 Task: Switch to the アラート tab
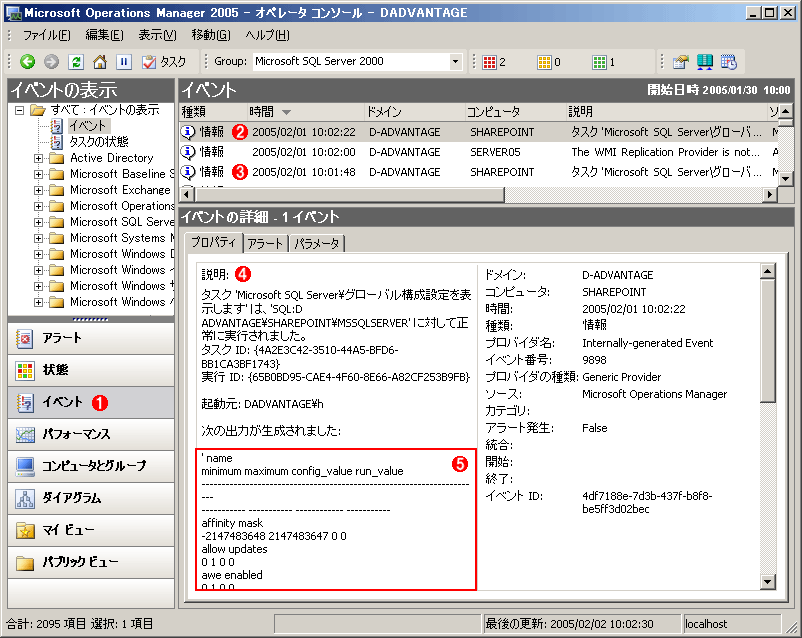tap(265, 244)
